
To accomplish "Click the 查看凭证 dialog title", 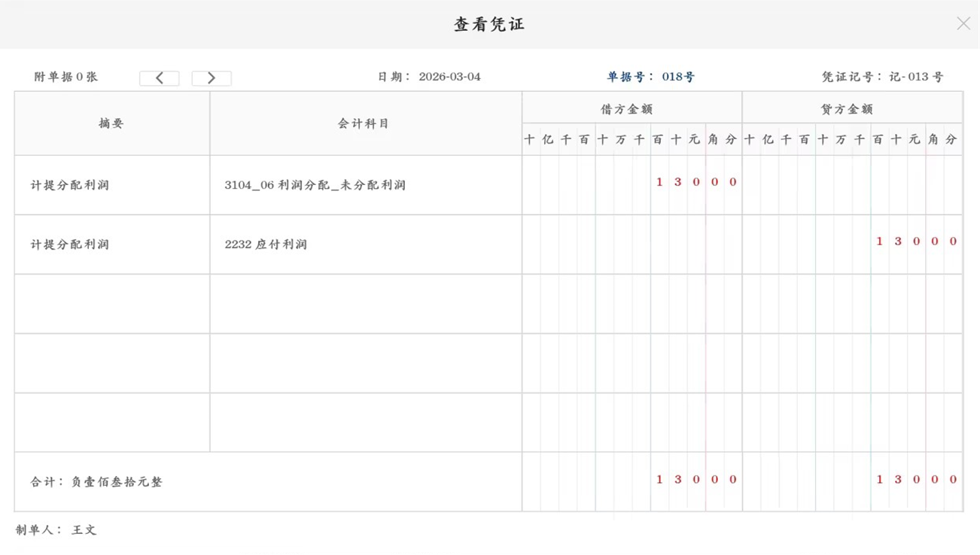I will pos(489,23).
